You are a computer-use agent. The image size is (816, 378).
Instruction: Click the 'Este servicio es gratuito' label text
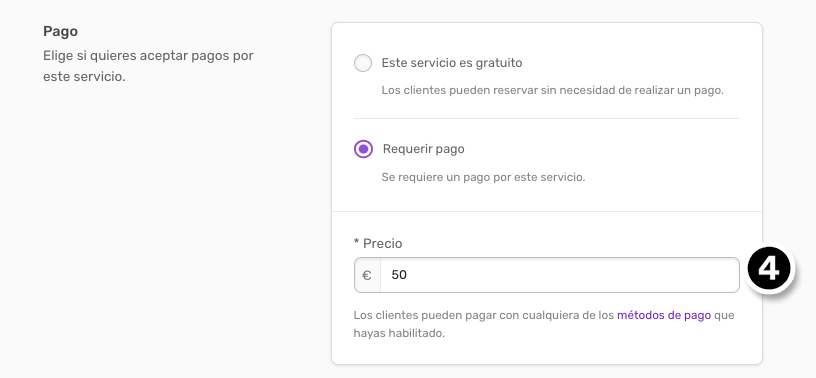[x=452, y=63]
